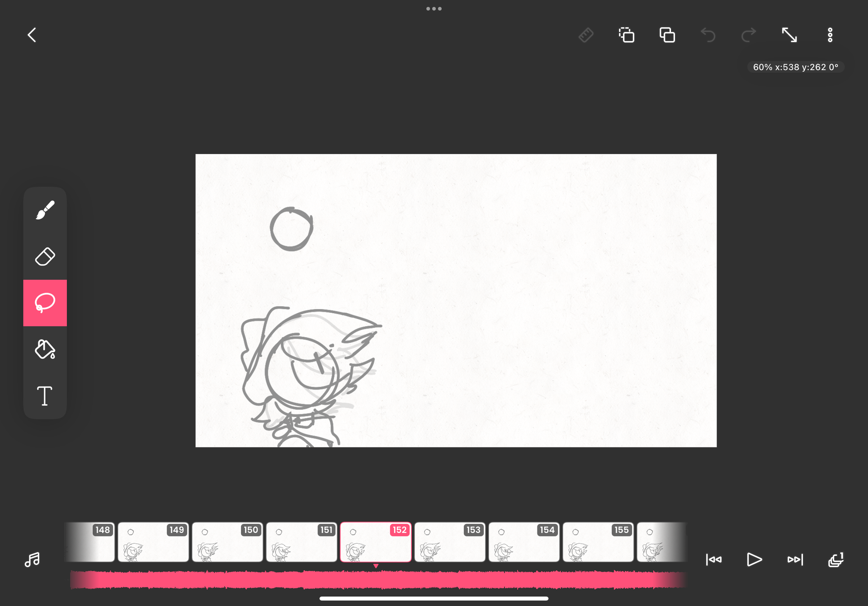This screenshot has width=868, height=606.
Task: Open the three-dot more options menu
Action: (830, 35)
